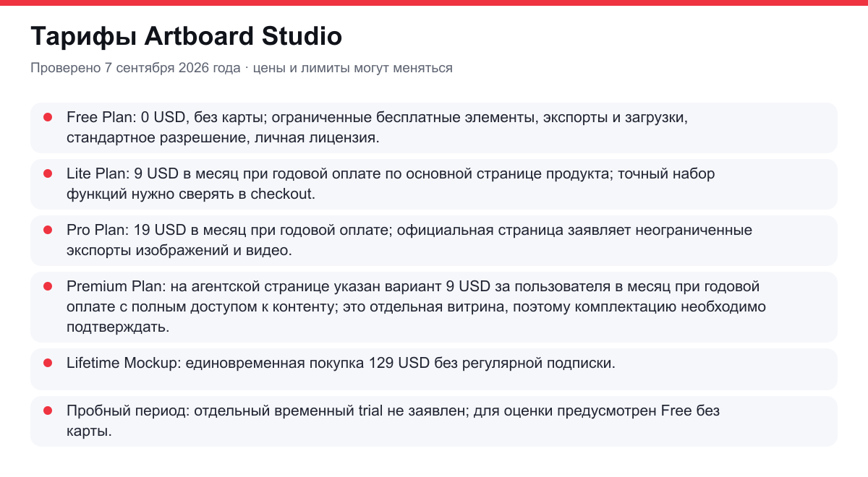Select the Lite Plan list item
Screen dimensions: 868x477
434,184
